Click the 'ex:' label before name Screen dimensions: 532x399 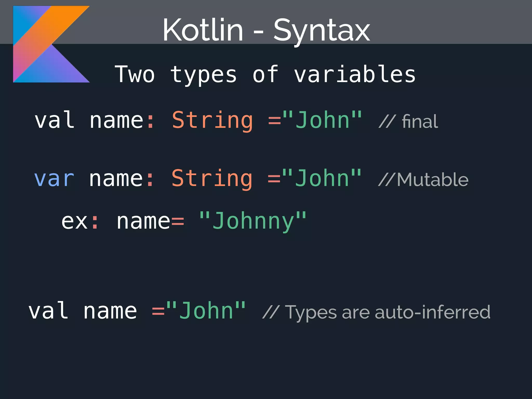80,221
